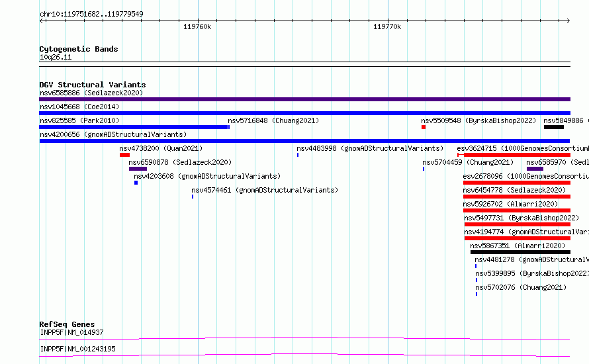Select the nsv6454778 (Sedlazeck2020) label
589x364 pixels.
click(514, 190)
